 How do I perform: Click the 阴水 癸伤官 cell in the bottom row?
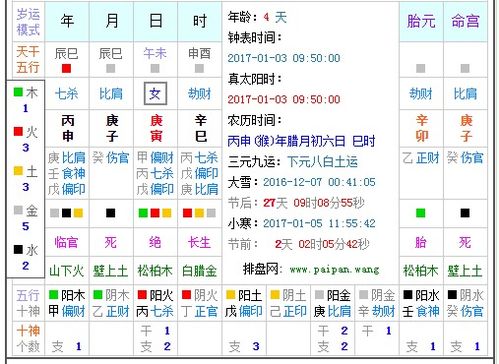point(465,303)
